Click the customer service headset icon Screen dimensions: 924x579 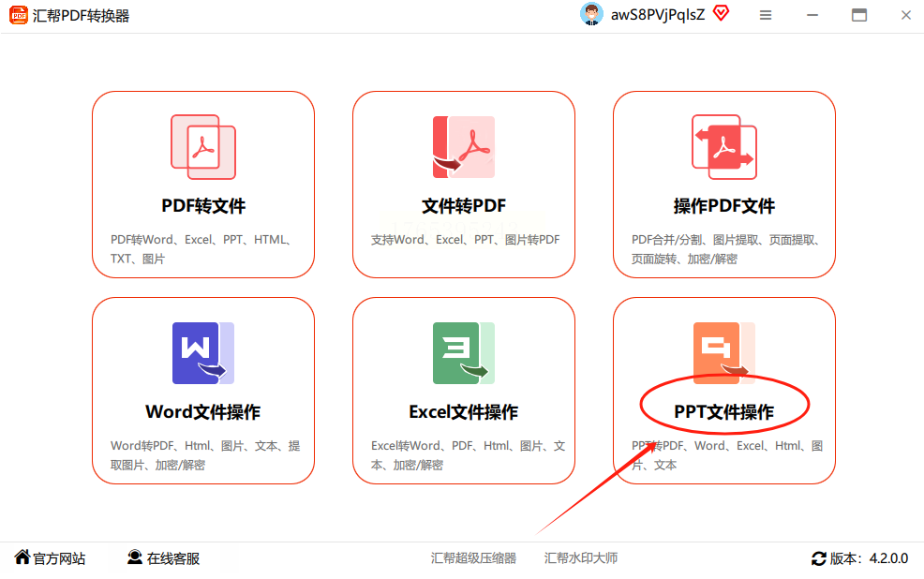pos(135,557)
